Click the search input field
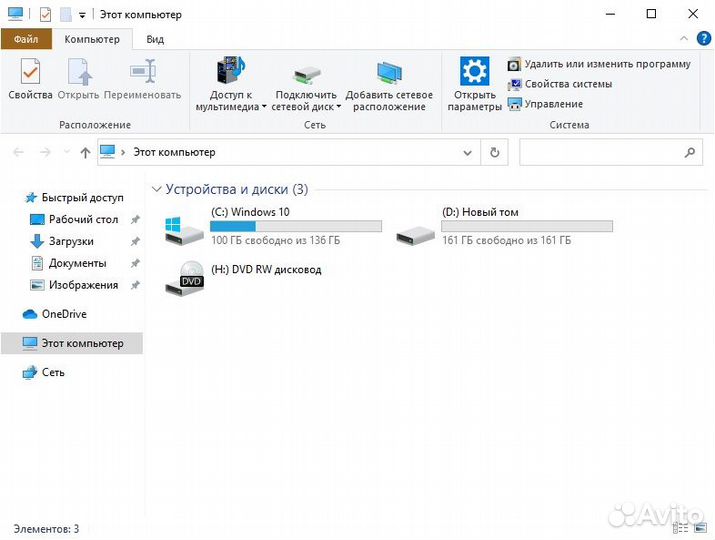Viewport: 715px width, 540px height. pos(600,153)
